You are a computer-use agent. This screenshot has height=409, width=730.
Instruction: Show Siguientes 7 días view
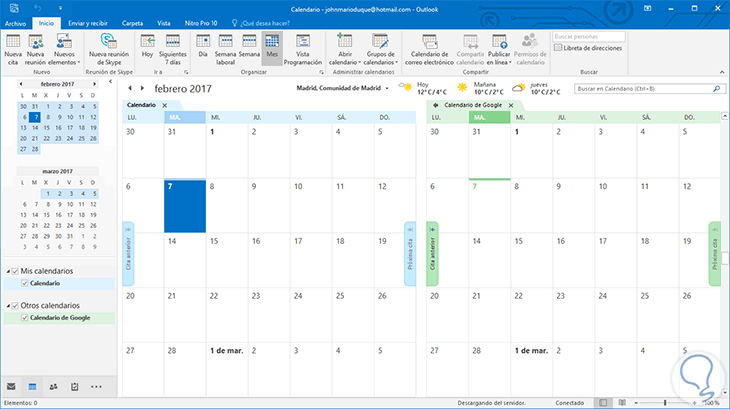click(173, 50)
